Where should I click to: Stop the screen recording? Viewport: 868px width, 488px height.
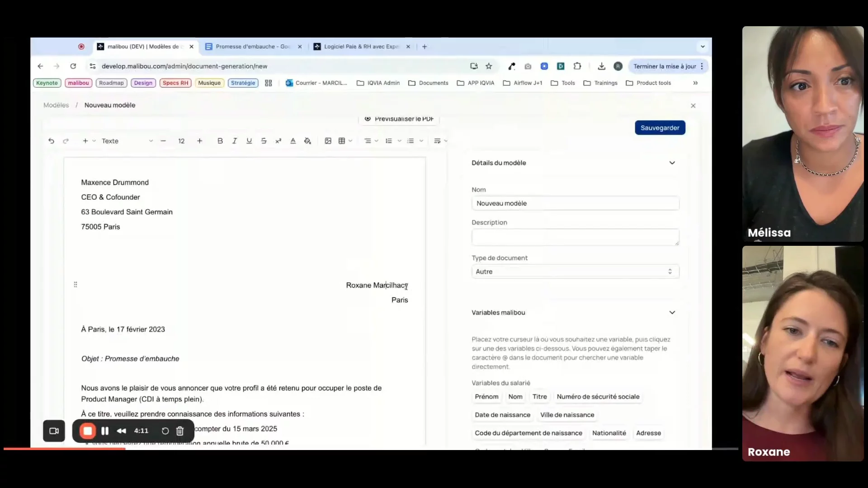pyautogui.click(x=88, y=431)
